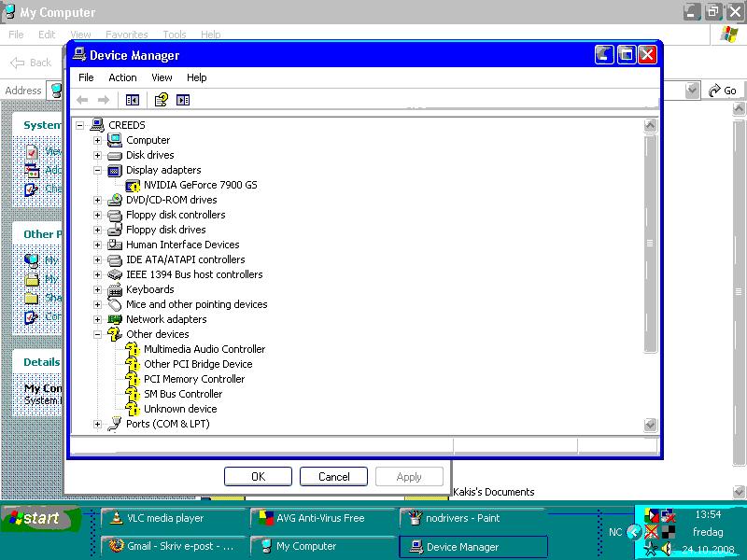Switch to nodrivers - Paint taskbar button
This screenshot has height=560, width=747.
pyautogui.click(x=473, y=518)
